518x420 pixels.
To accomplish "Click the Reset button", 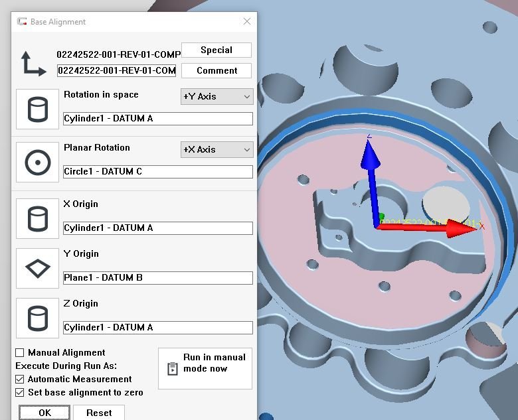I will click(99, 413).
